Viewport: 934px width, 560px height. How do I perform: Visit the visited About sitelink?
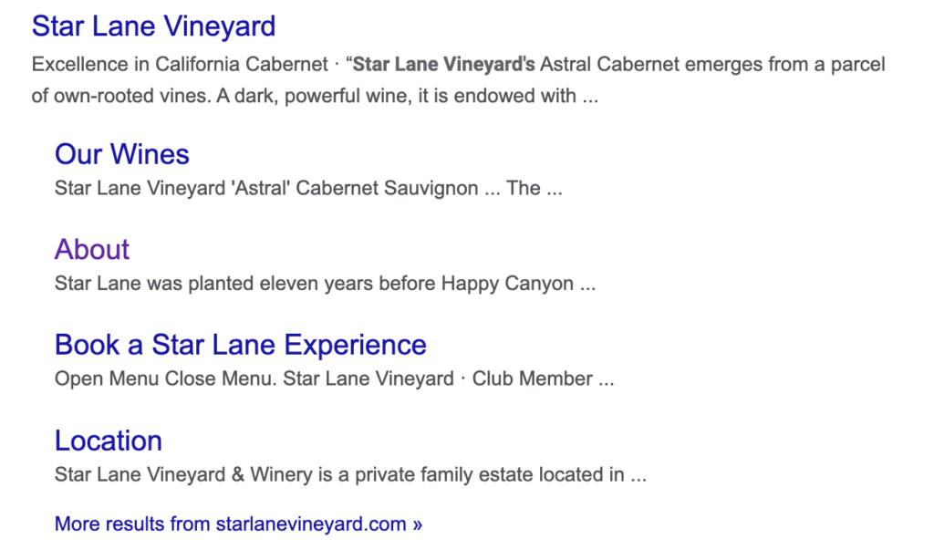point(92,250)
